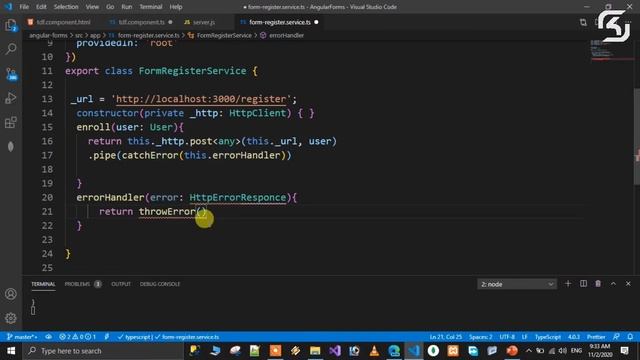Open Visual Studio purple icon in taskbar
Viewport: 640px width, 360px height.
point(335,351)
